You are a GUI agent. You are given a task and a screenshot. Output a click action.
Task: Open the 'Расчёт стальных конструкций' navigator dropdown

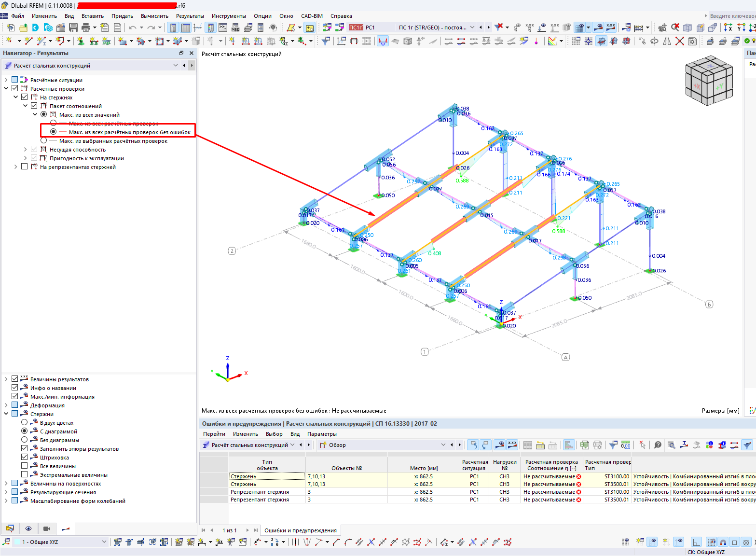point(176,66)
